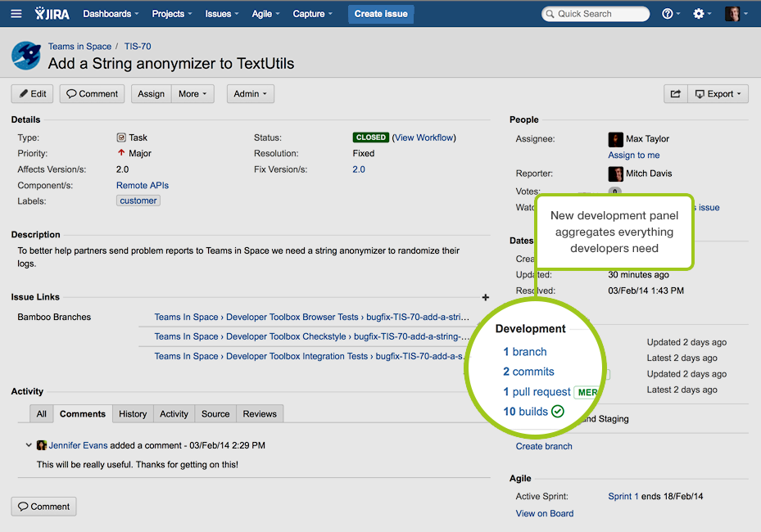Click the Assign to me link

point(633,156)
